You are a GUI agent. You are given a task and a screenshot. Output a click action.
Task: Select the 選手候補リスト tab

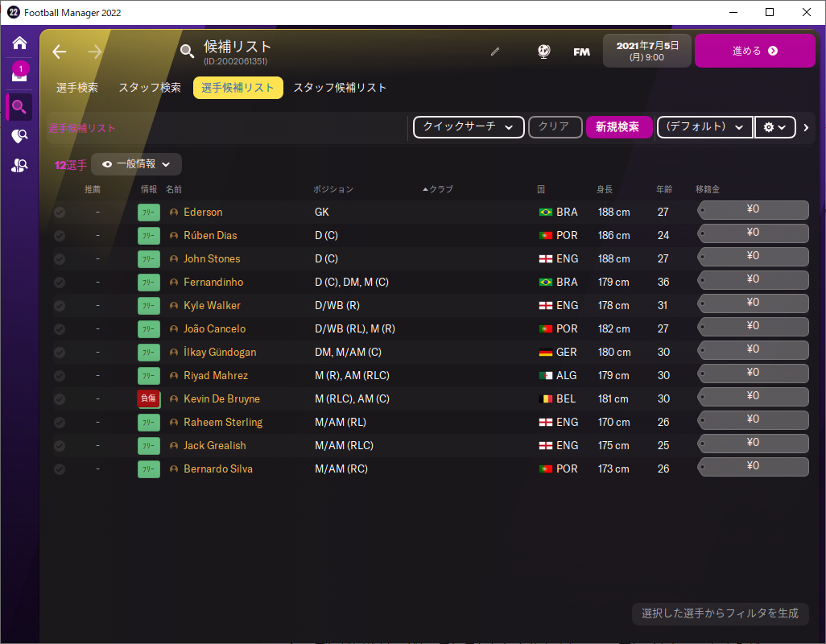click(x=238, y=88)
